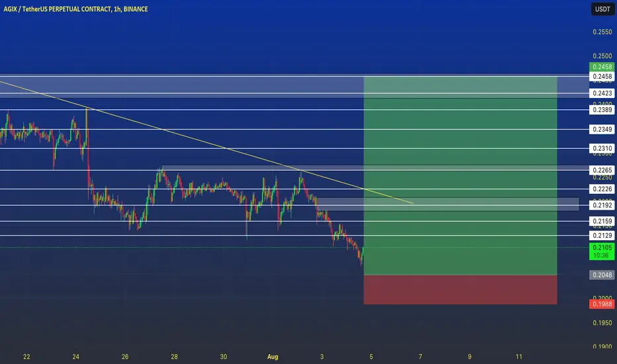Click the 0.2310 price level label
The width and height of the screenshot is (617, 364).
[x=602, y=148]
